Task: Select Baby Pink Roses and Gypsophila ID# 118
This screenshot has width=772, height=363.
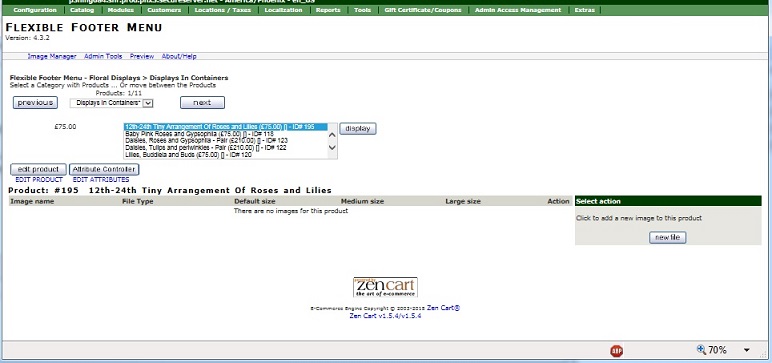Action: coord(225,133)
